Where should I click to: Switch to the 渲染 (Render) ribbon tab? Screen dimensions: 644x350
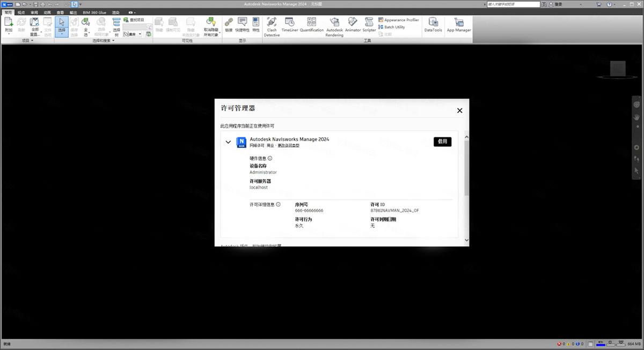click(x=116, y=12)
